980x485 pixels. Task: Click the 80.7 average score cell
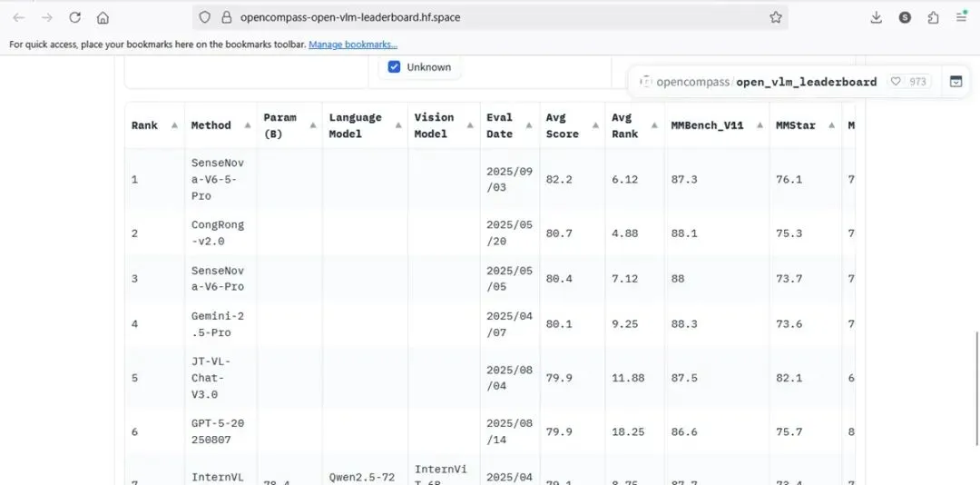[573, 233]
